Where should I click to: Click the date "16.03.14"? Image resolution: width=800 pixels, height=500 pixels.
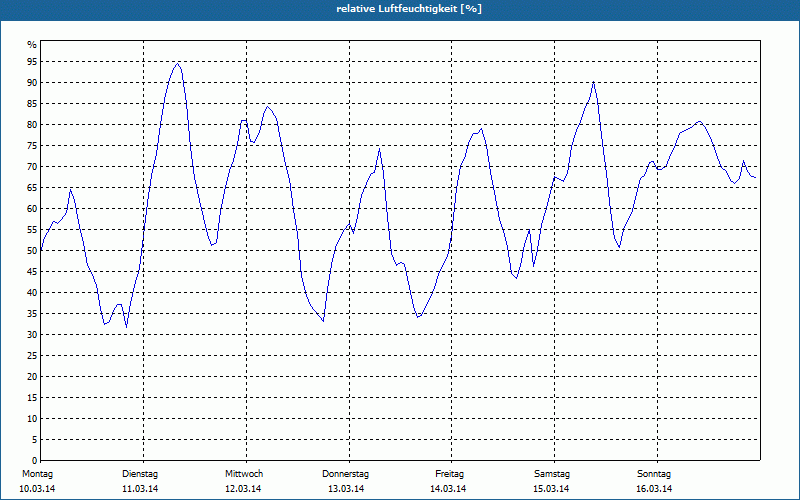coord(654,489)
